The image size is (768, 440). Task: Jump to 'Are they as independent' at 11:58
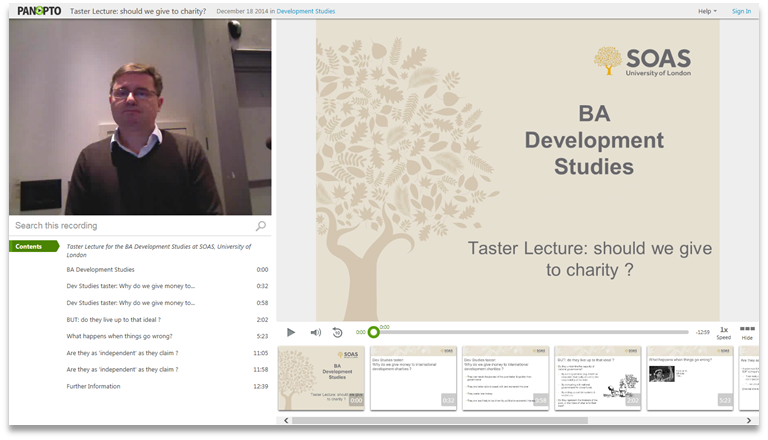coord(167,369)
